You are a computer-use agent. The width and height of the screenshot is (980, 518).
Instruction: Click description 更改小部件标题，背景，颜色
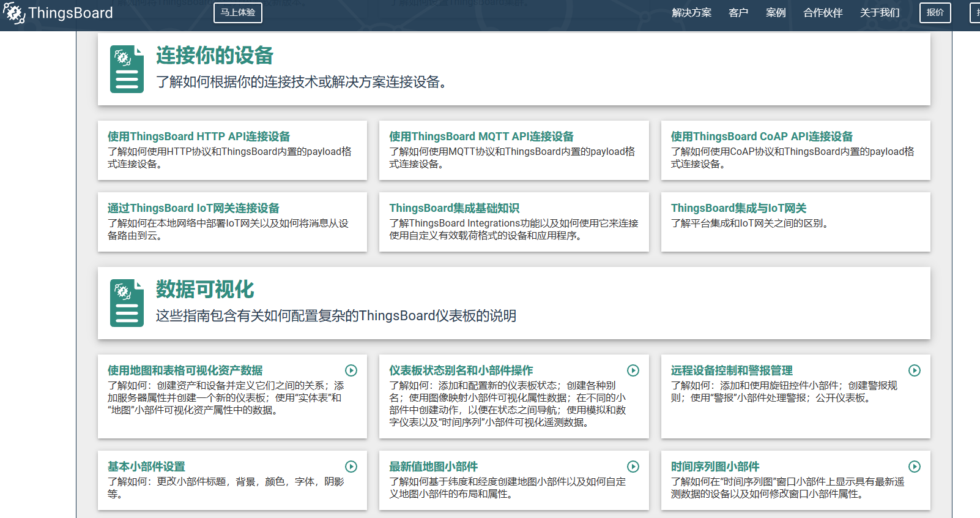point(226,488)
